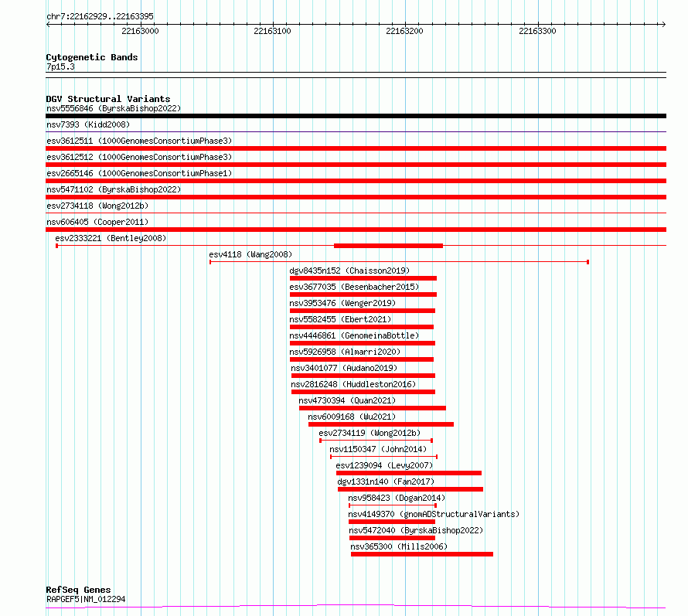Open variant esv3677035 (Besenbacher2015)

[x=354, y=287]
